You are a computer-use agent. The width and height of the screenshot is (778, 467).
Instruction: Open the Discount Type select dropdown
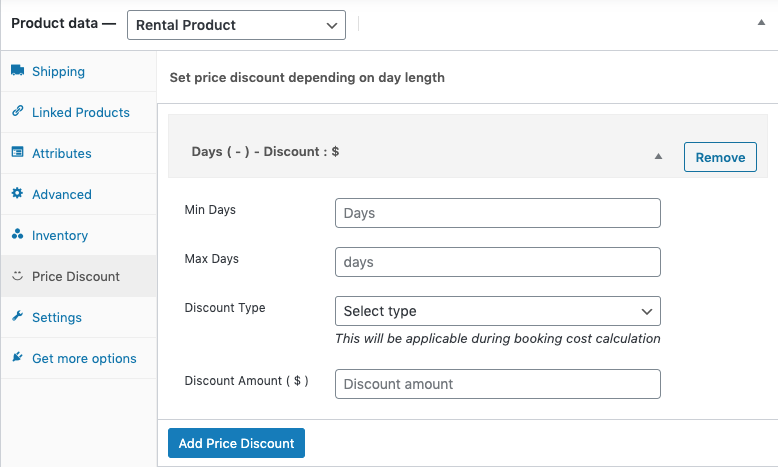(x=497, y=311)
